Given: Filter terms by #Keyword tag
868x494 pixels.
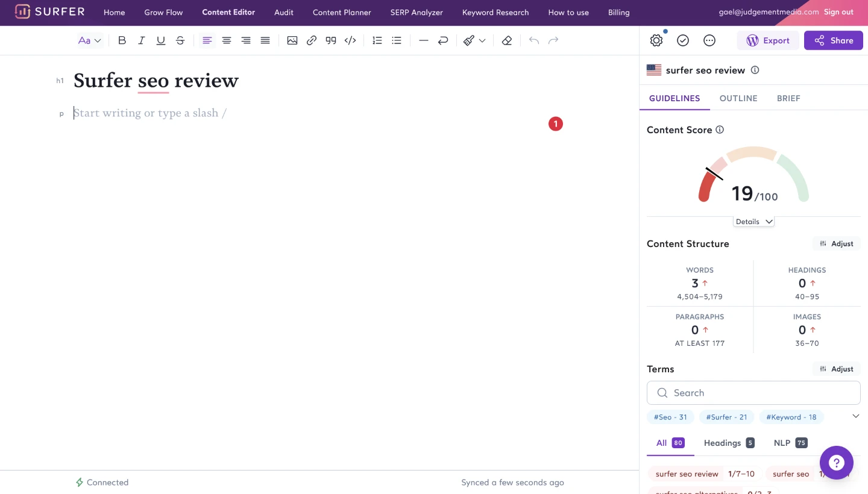Looking at the screenshot, I should point(791,417).
